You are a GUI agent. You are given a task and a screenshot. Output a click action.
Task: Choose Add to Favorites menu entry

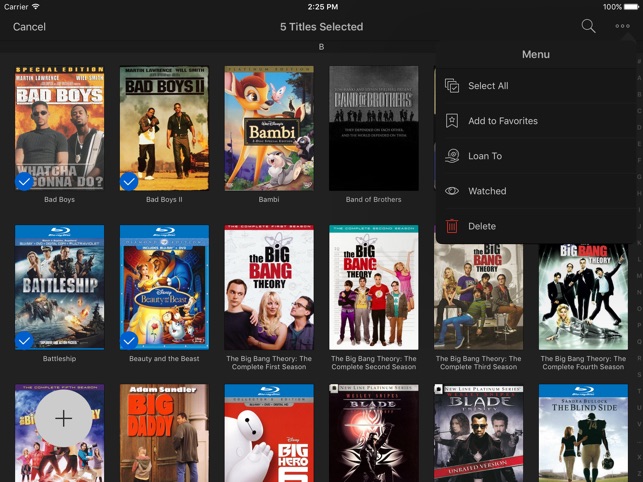[x=536, y=121]
